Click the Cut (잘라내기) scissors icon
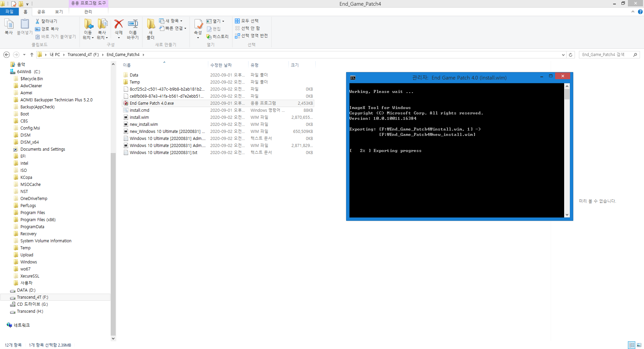644x349 pixels. point(38,21)
